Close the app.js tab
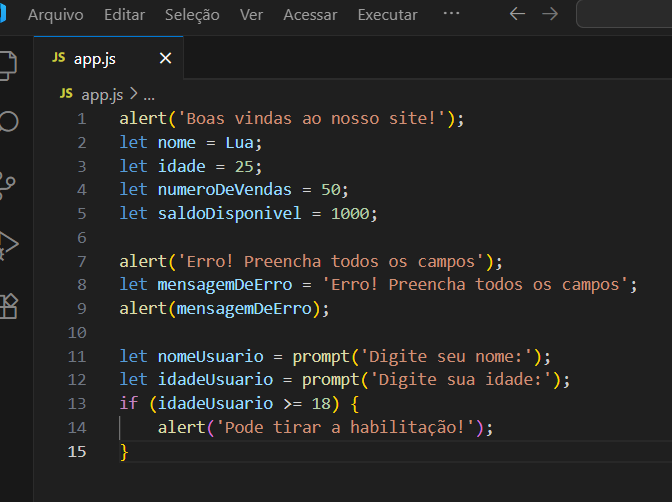This screenshot has width=672, height=502. tap(165, 58)
